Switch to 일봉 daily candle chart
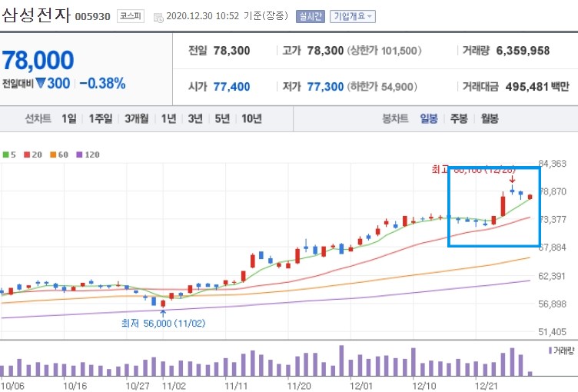578x392 pixels. click(x=429, y=118)
